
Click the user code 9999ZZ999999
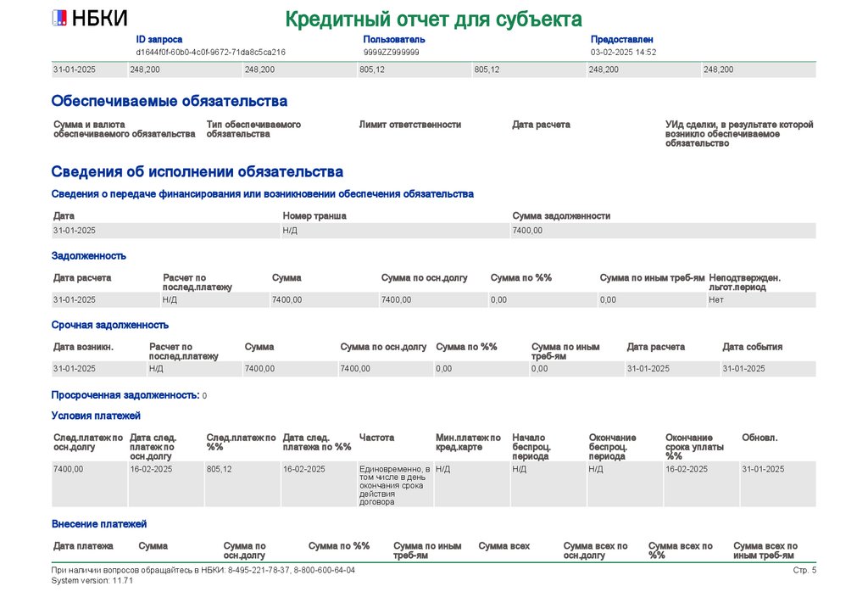(x=392, y=52)
